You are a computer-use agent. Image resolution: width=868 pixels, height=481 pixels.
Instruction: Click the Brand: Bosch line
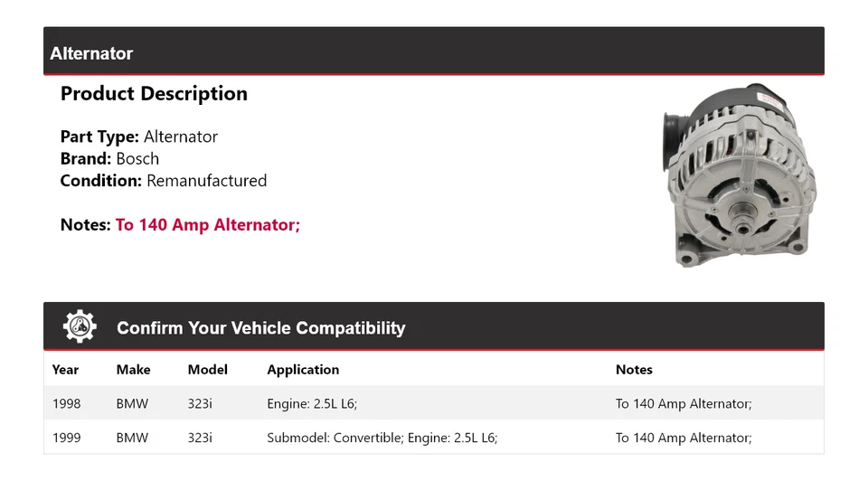[109, 158]
